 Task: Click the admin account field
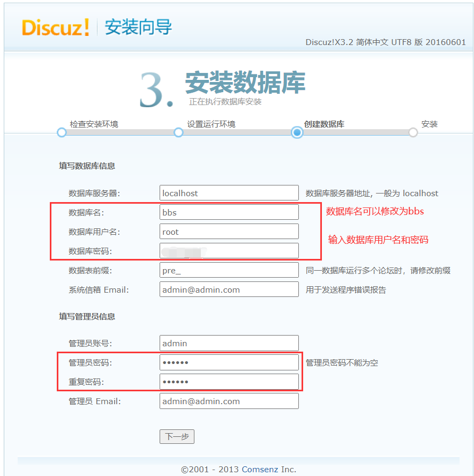tap(229, 343)
